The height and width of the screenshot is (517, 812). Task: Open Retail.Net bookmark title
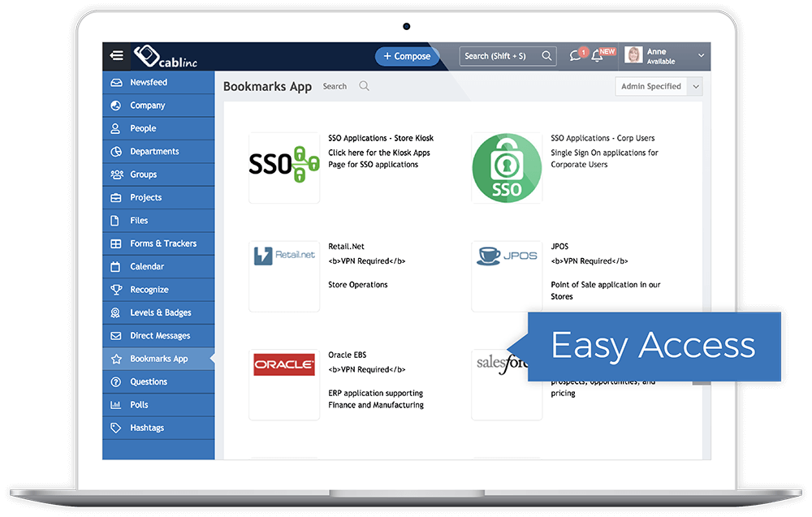coord(346,247)
